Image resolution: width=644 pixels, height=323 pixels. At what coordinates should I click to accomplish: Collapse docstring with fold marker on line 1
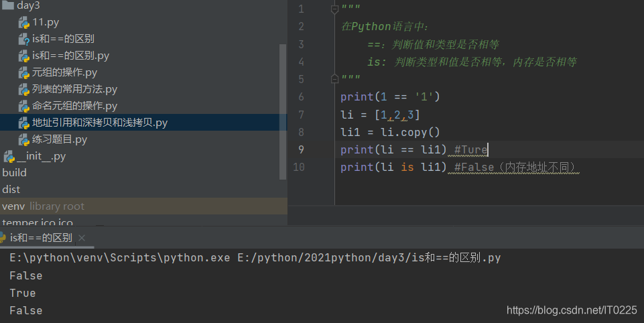[x=334, y=9]
